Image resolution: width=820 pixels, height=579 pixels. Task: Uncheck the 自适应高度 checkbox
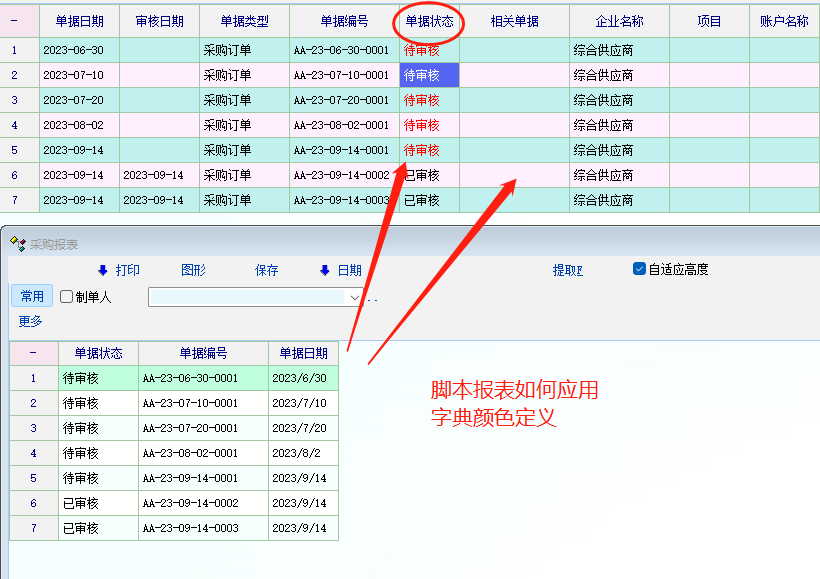point(640,269)
